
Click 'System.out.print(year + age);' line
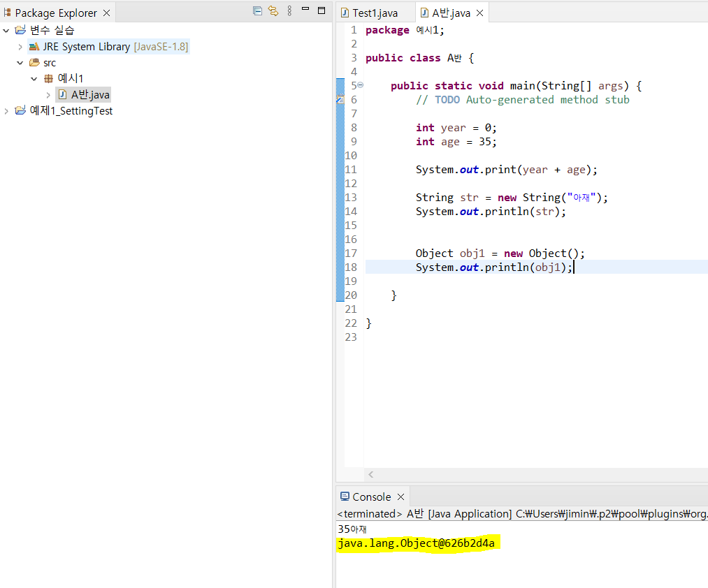click(x=506, y=170)
